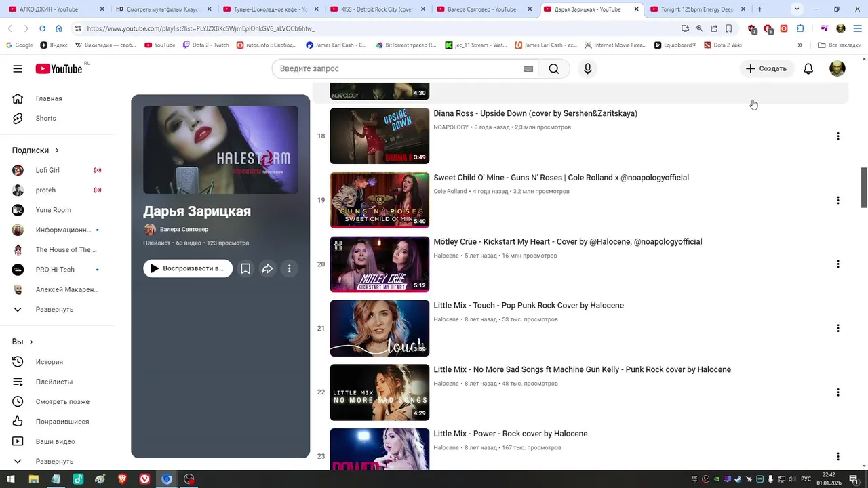868x488 pixels.
Task: Click the Создать create button
Action: 766,68
